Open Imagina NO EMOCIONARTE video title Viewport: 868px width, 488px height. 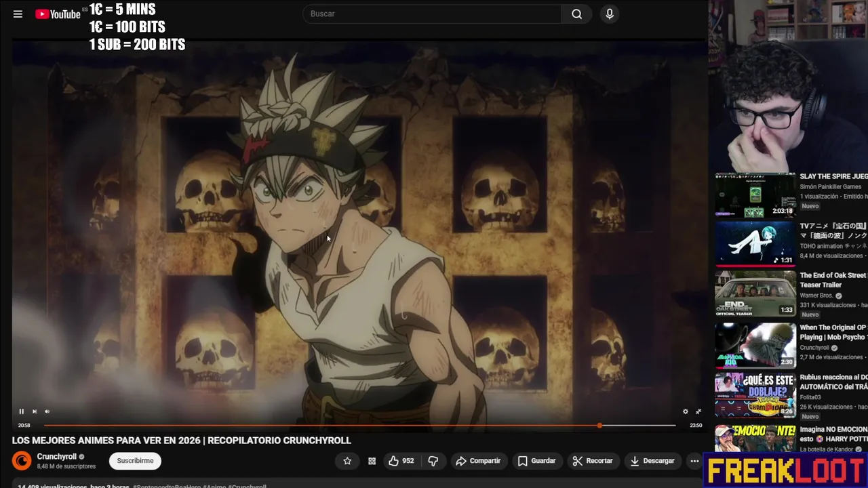(x=833, y=434)
